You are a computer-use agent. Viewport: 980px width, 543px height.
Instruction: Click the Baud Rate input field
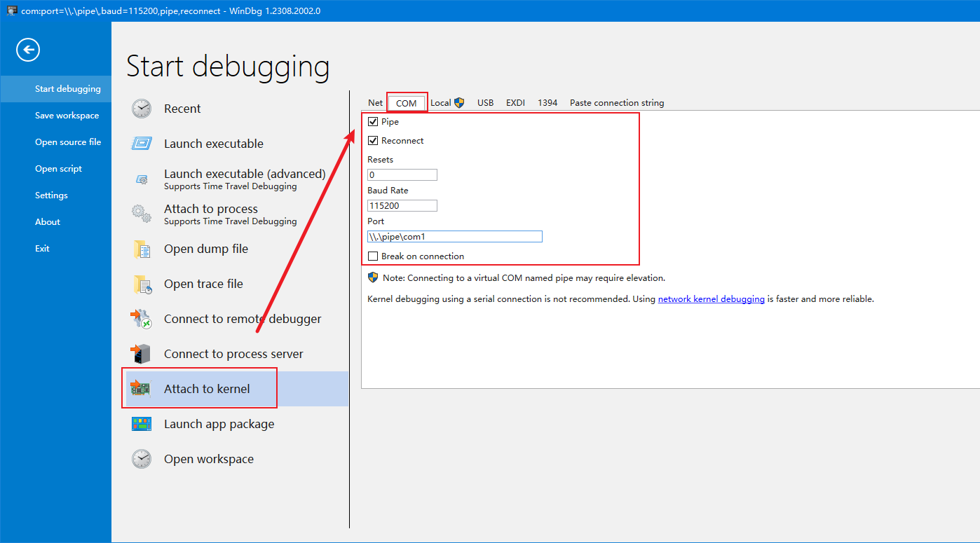pos(402,206)
